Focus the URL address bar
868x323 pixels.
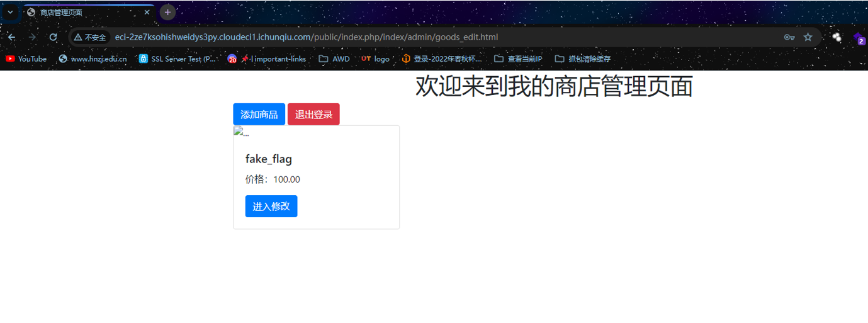pos(441,37)
